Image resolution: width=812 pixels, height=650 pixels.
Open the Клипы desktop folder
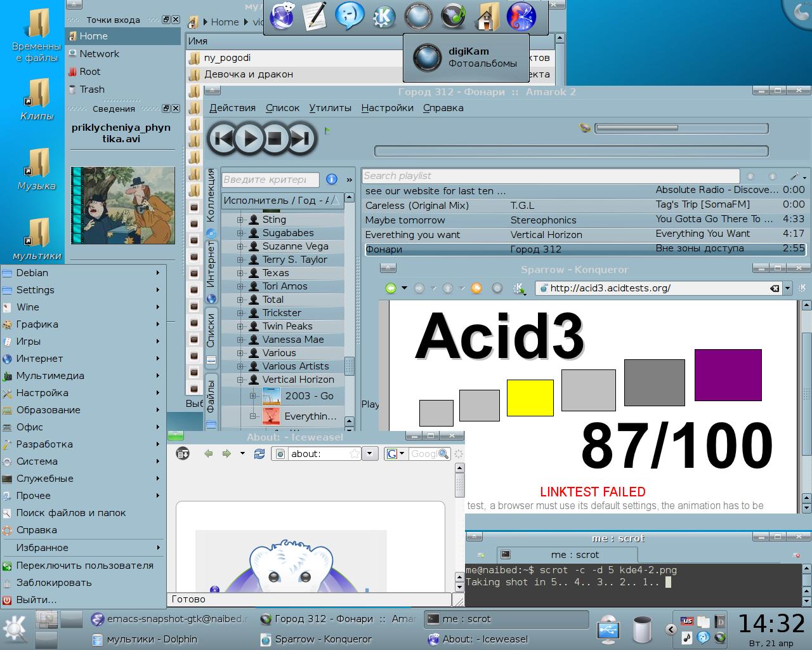pyautogui.click(x=37, y=100)
